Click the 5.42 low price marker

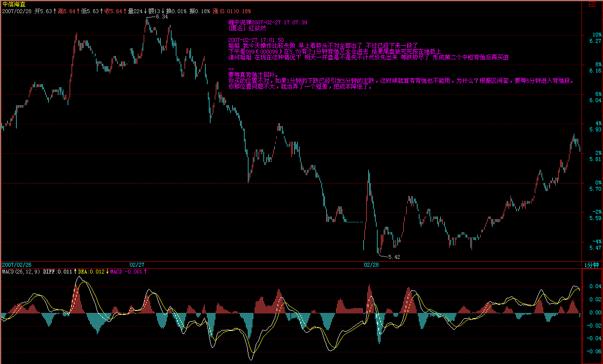(x=394, y=257)
